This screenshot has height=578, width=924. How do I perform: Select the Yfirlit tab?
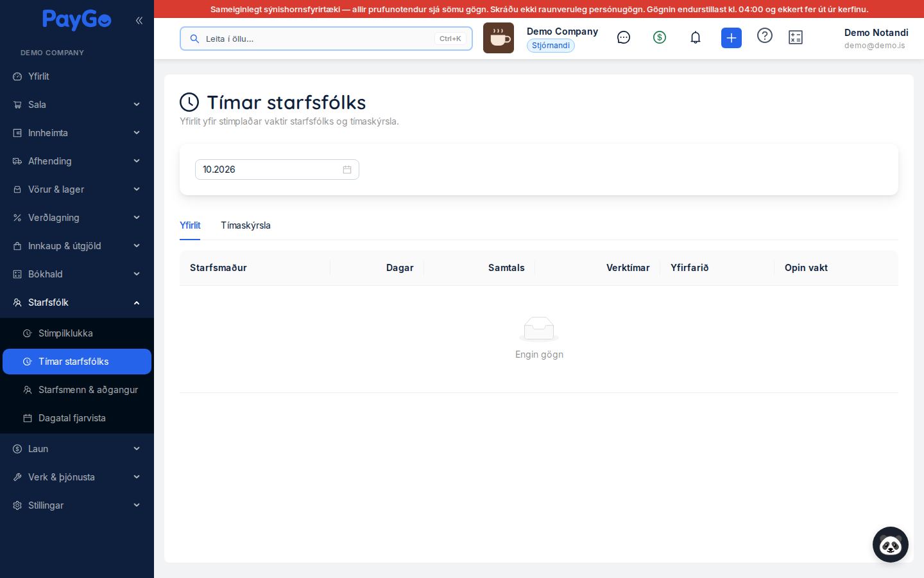coord(190,225)
